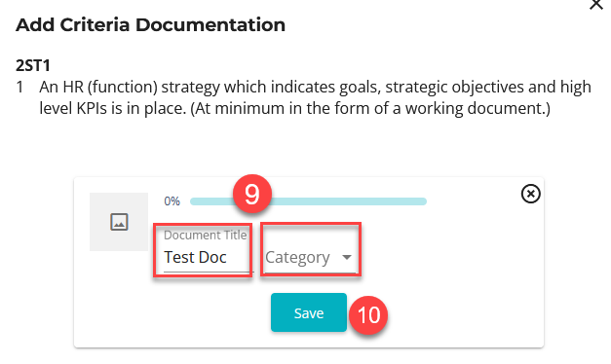Screen dimensions: 611x364
Task: Save the criteria document
Action: pyautogui.click(x=309, y=312)
